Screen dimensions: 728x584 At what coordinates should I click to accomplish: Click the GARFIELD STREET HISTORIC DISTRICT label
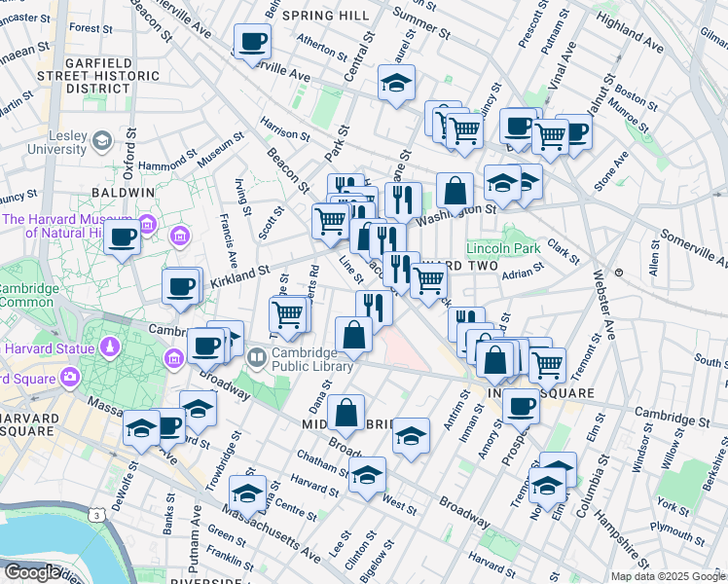[x=98, y=76]
